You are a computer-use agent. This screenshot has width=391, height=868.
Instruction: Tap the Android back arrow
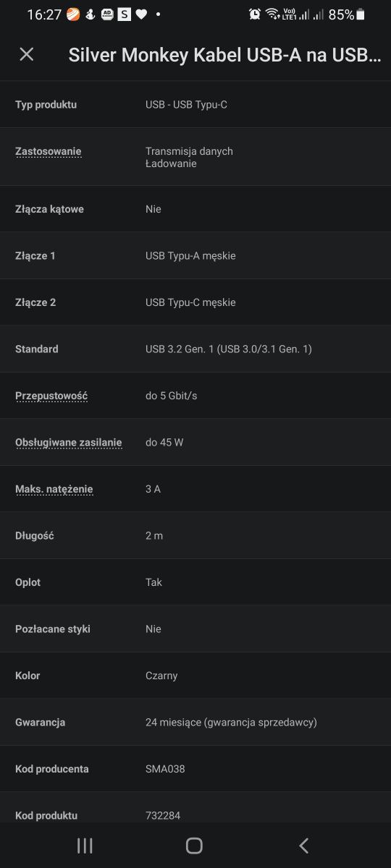pos(304,846)
